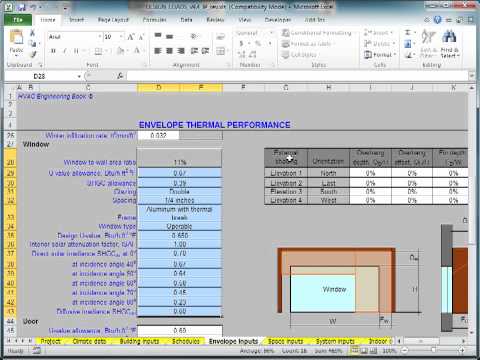Image resolution: width=480 pixels, height=360 pixels.
Task: Click the Clear eraser icon
Action: pyautogui.click(x=408, y=55)
